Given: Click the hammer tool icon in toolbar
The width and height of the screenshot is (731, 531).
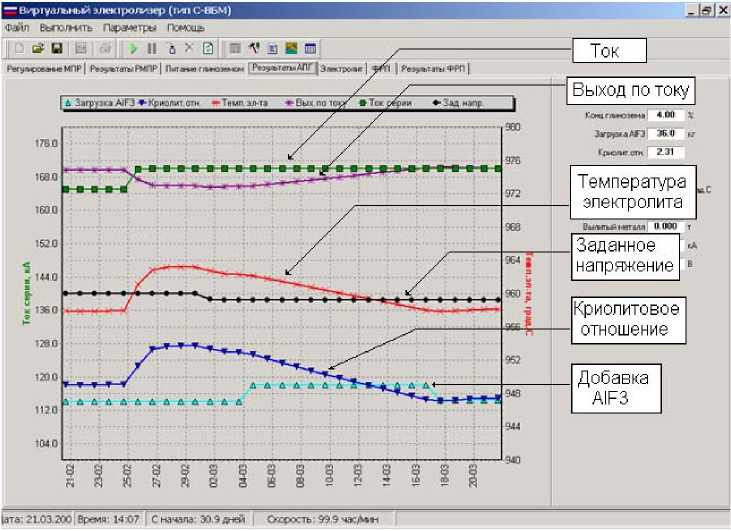Looking at the screenshot, I should [254, 48].
